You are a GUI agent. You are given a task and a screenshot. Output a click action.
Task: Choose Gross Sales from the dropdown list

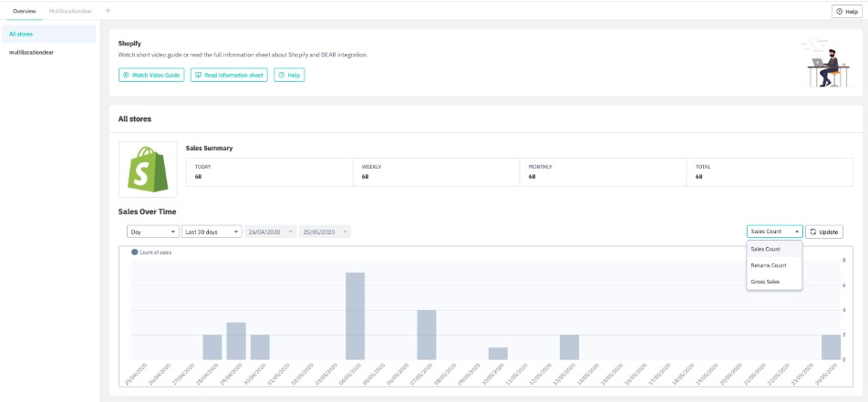click(765, 282)
